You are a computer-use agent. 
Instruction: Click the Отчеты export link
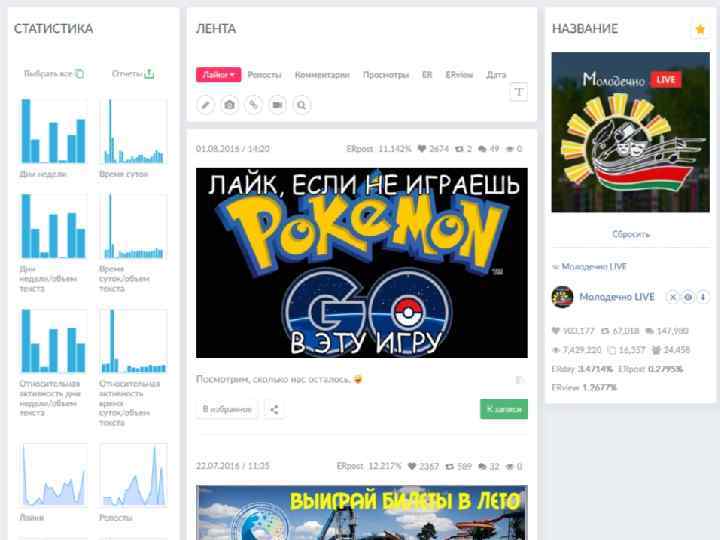coord(133,74)
